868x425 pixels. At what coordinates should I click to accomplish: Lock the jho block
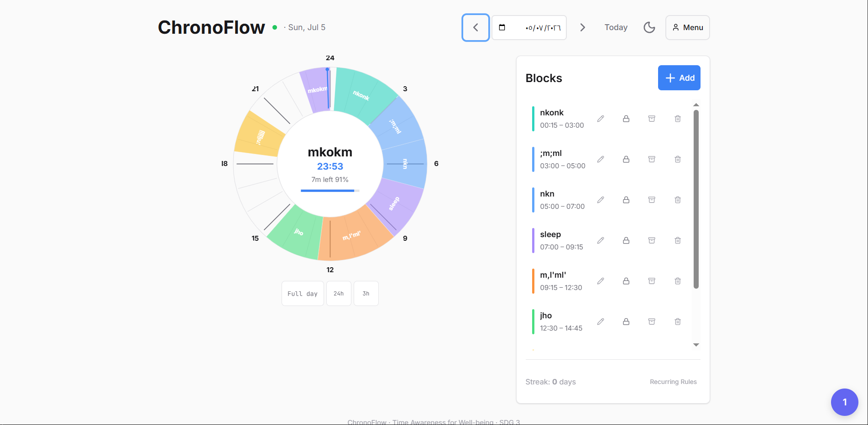click(626, 321)
